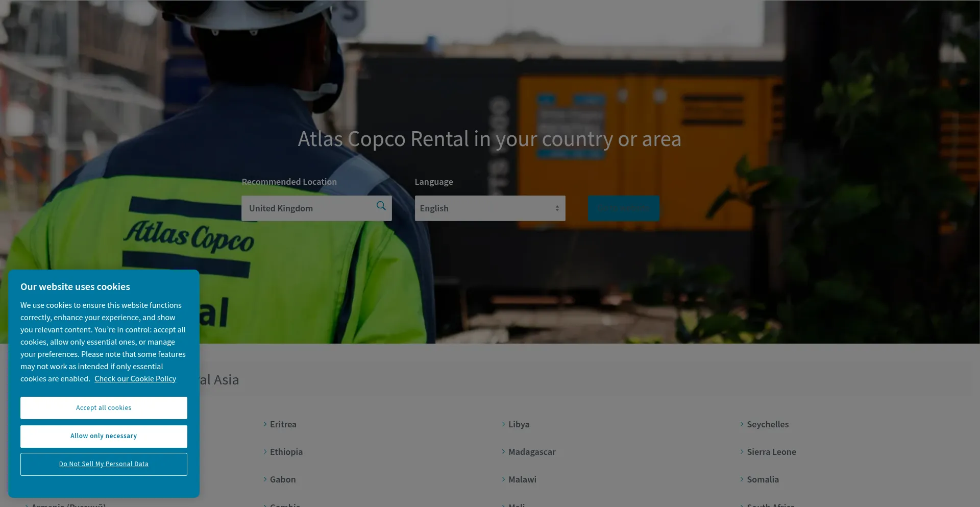Accept all cookies

(104, 408)
